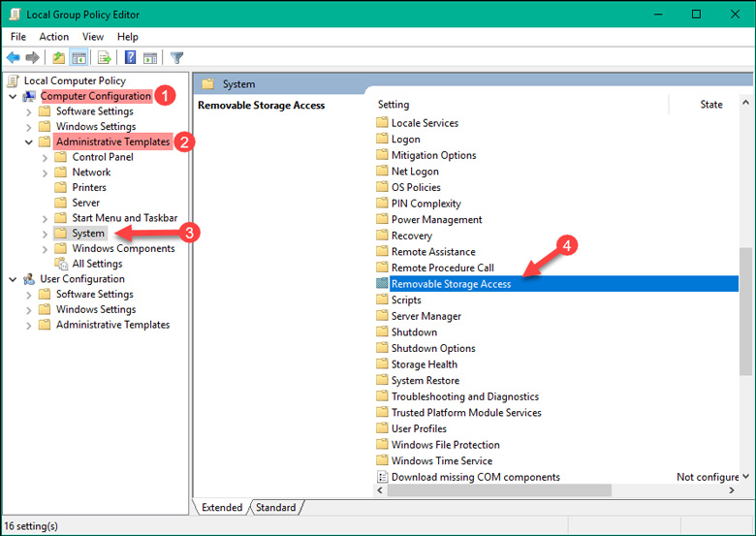Open the View menu

pos(93,37)
